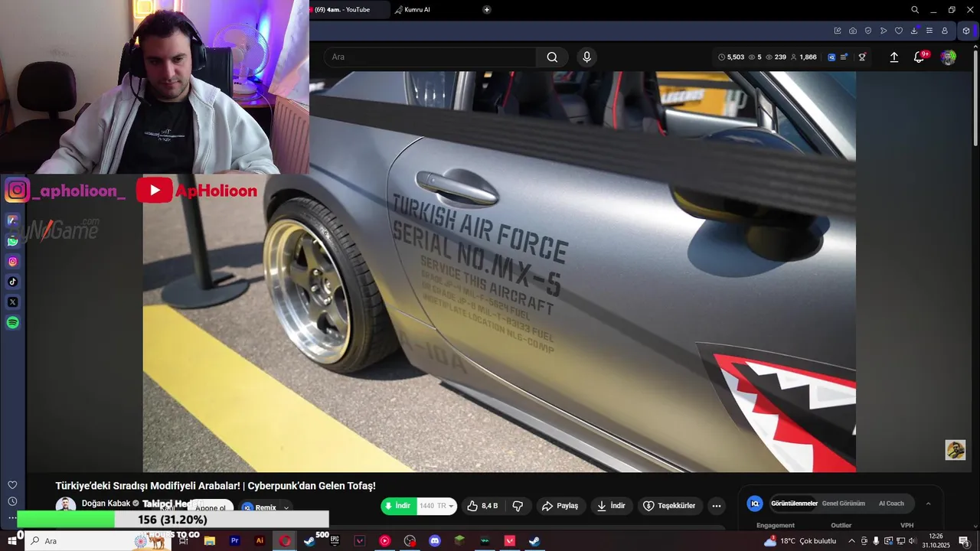Open Epic Games launcher from taskbar
The width and height of the screenshot is (980, 551).
click(x=335, y=541)
